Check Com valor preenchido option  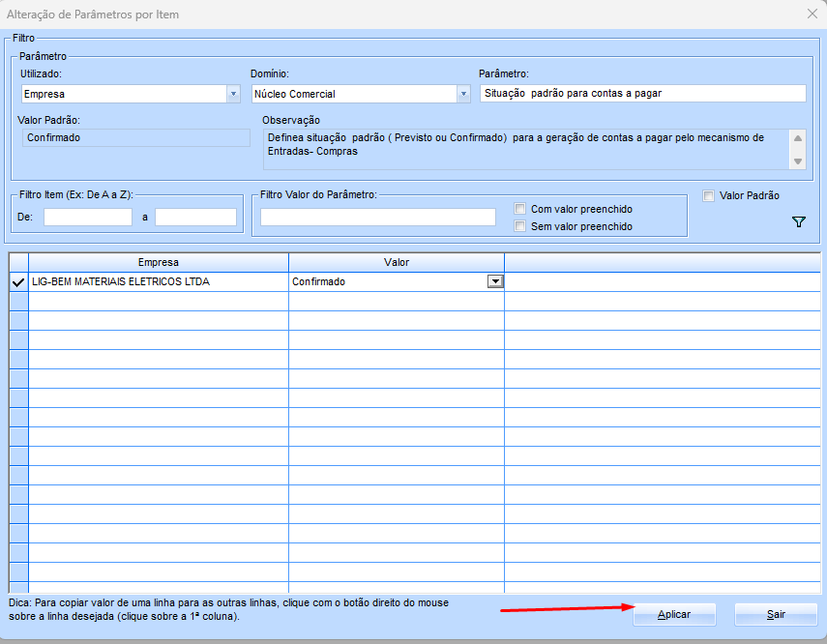520,208
